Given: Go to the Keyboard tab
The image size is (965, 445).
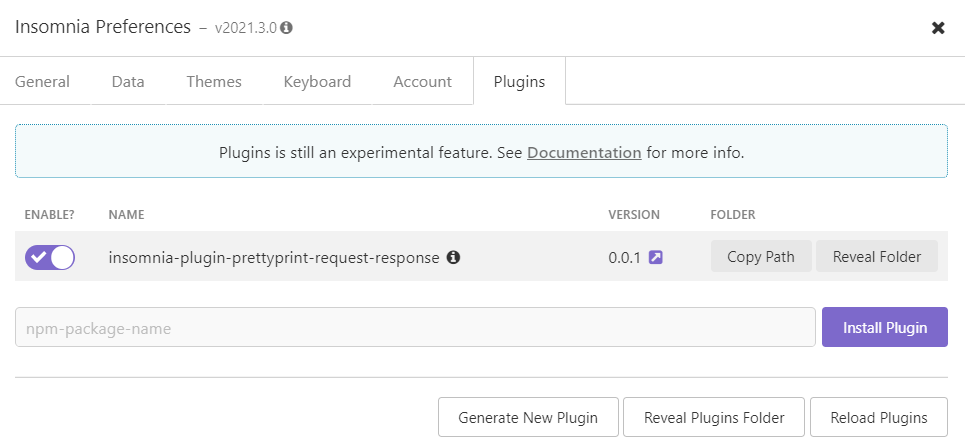Looking at the screenshot, I should point(317,82).
